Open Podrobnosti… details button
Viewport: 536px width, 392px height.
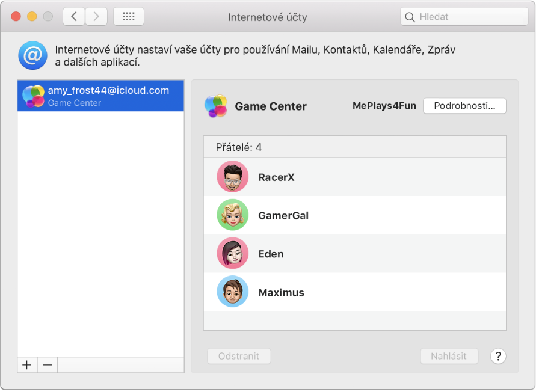[464, 106]
